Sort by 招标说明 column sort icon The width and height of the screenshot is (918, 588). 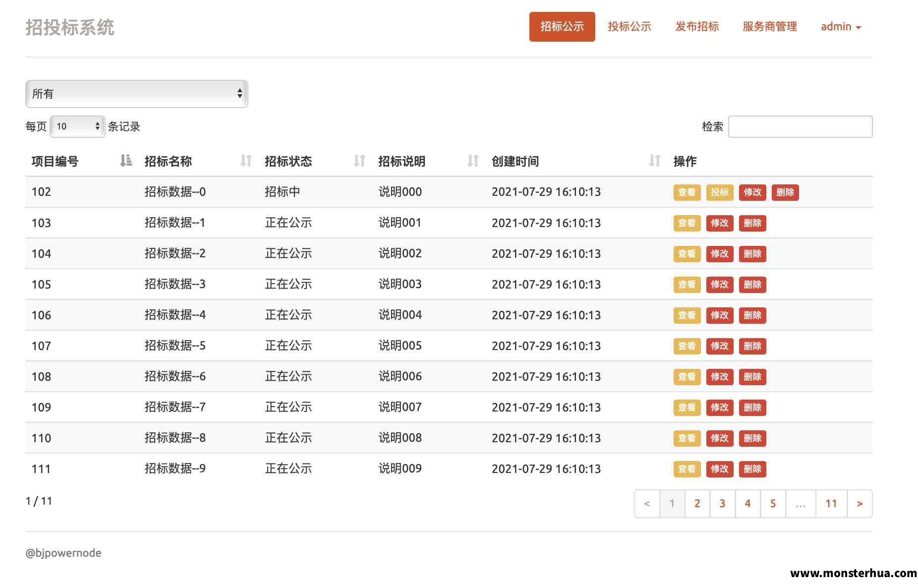[473, 161]
